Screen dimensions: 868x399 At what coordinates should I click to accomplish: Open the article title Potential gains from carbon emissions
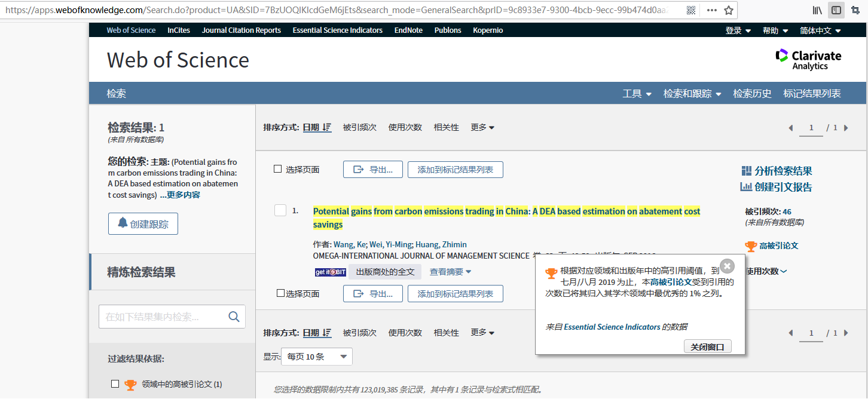(507, 218)
